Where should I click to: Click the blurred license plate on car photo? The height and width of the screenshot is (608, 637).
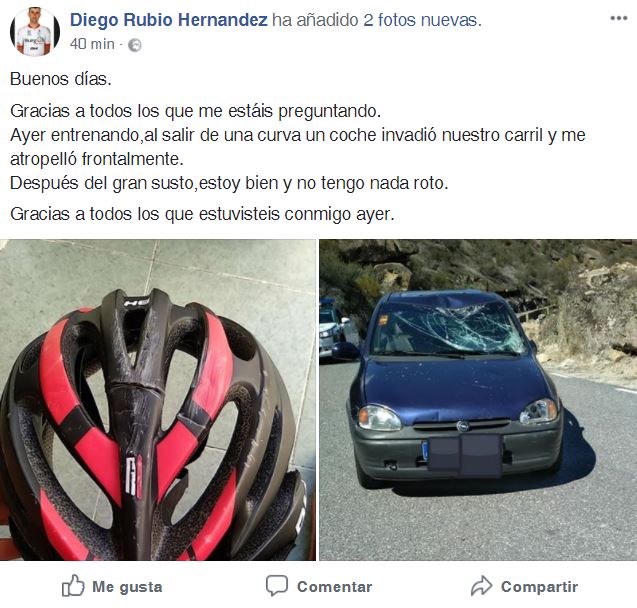465,455
